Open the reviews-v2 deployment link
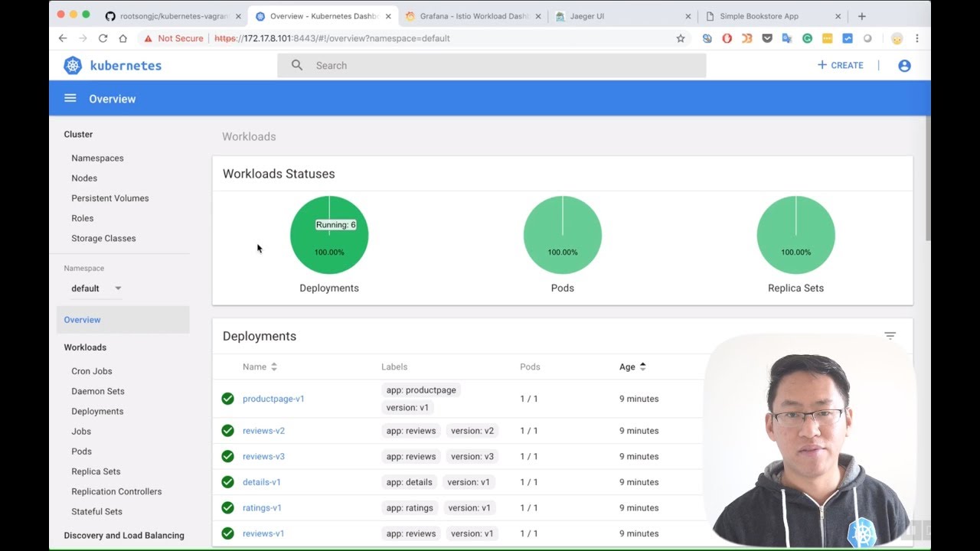 coord(263,431)
